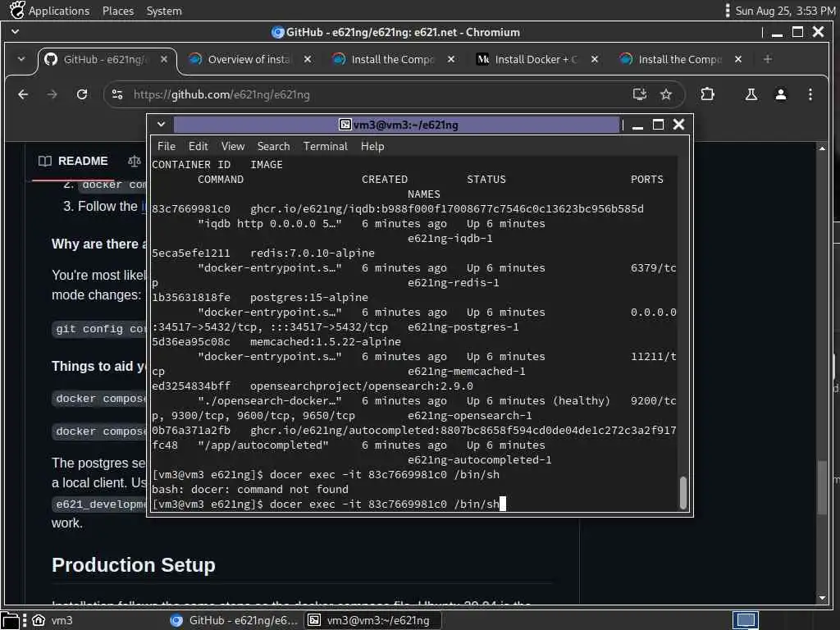Open a new Chromium tab

point(768,59)
